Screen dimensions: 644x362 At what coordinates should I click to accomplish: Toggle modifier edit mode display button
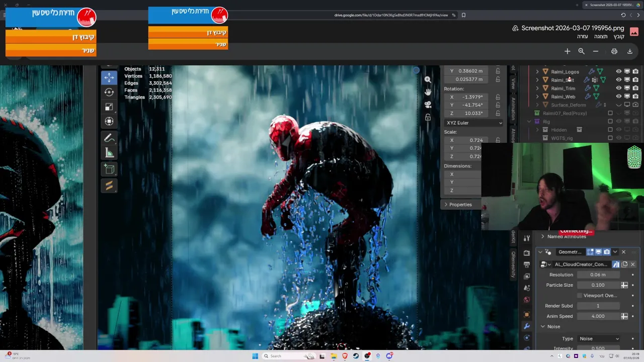[590, 252]
